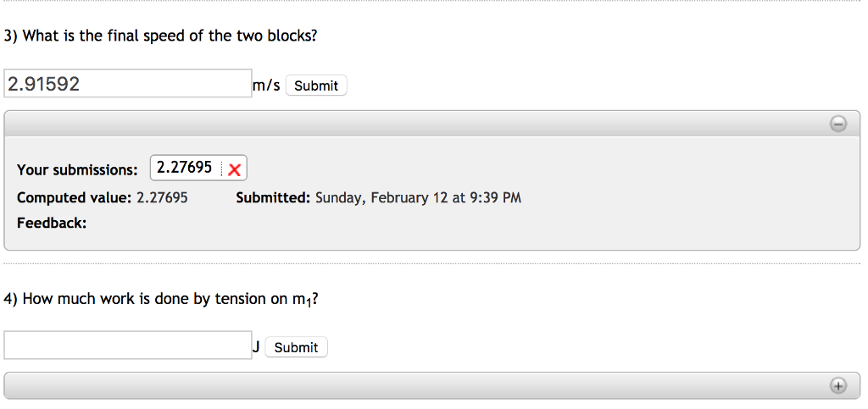Click the final speed answer field
The width and height of the screenshot is (868, 409).
(x=128, y=84)
